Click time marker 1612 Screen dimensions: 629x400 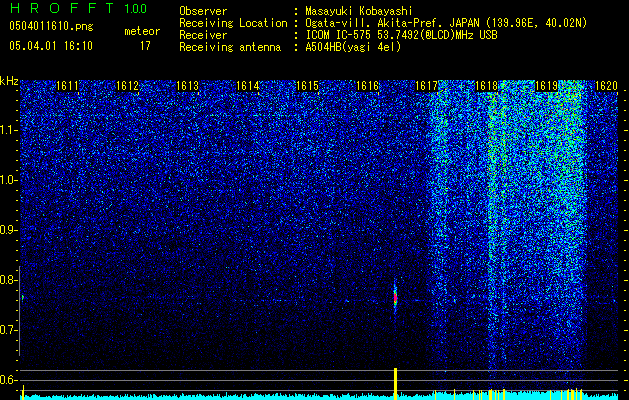point(127,86)
